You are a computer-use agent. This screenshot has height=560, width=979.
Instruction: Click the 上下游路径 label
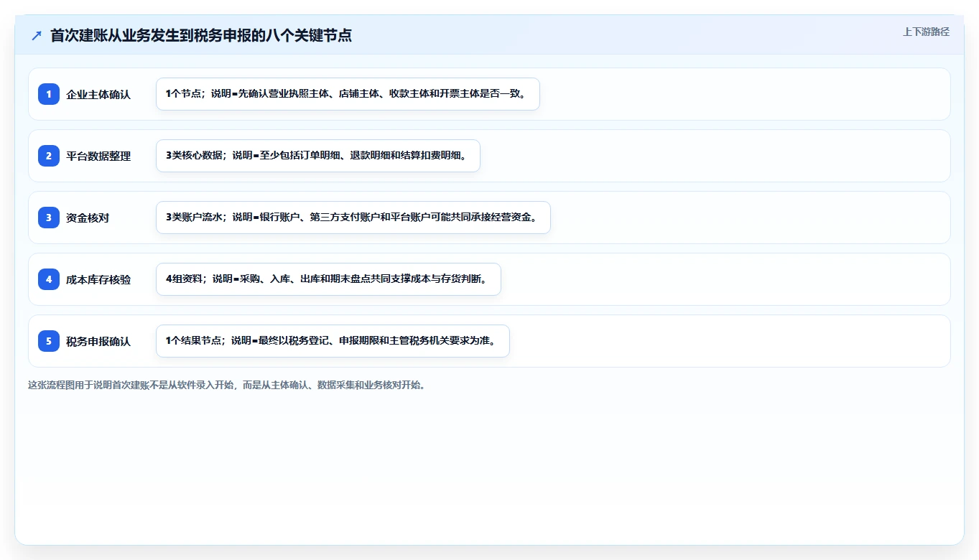tap(926, 32)
